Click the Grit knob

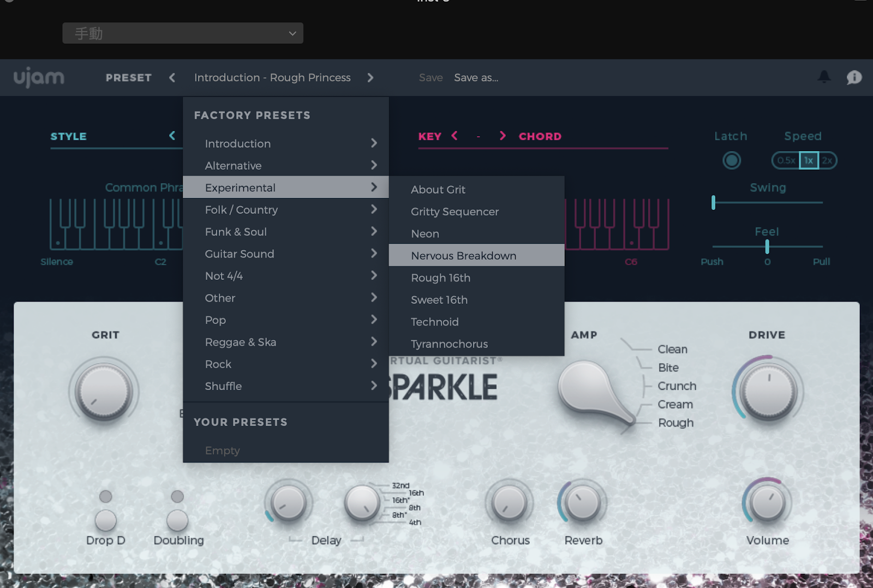[x=104, y=392]
